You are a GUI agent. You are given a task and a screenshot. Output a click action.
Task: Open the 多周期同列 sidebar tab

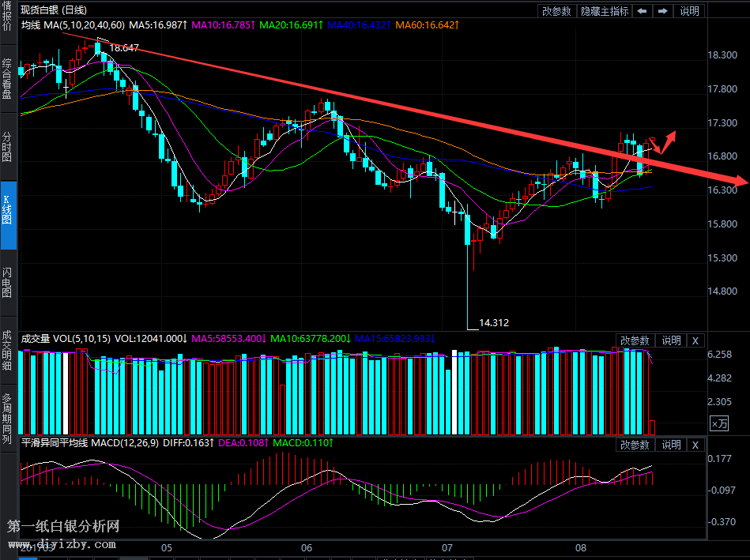click(7, 419)
